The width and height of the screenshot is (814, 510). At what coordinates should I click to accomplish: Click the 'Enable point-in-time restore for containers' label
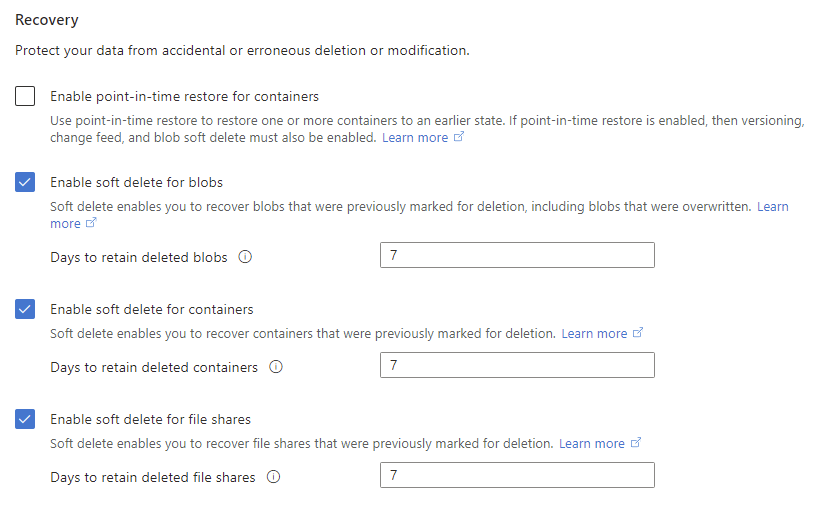coord(184,97)
